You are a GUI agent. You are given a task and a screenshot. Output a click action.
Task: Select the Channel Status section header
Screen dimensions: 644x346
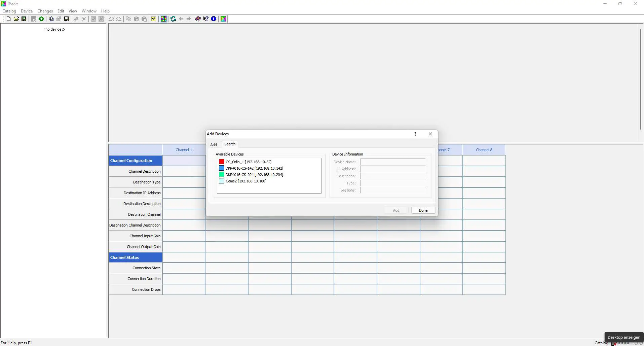coord(135,257)
